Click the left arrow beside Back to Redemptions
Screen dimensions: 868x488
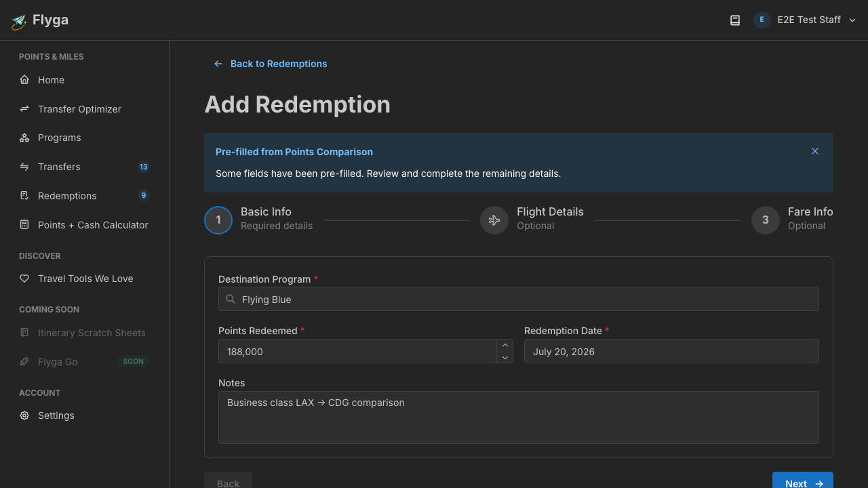click(x=218, y=64)
